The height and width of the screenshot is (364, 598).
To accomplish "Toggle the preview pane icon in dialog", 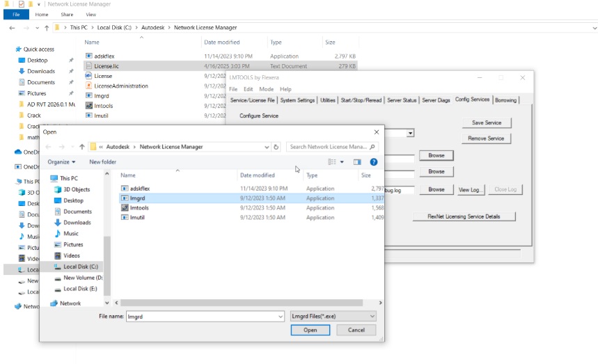I will coord(357,161).
